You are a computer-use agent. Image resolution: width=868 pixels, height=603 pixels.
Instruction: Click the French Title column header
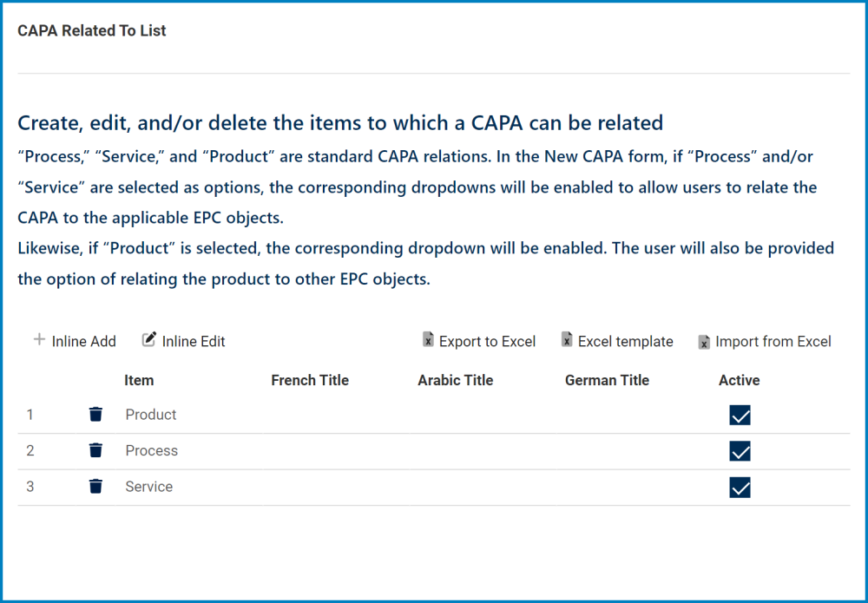point(310,380)
